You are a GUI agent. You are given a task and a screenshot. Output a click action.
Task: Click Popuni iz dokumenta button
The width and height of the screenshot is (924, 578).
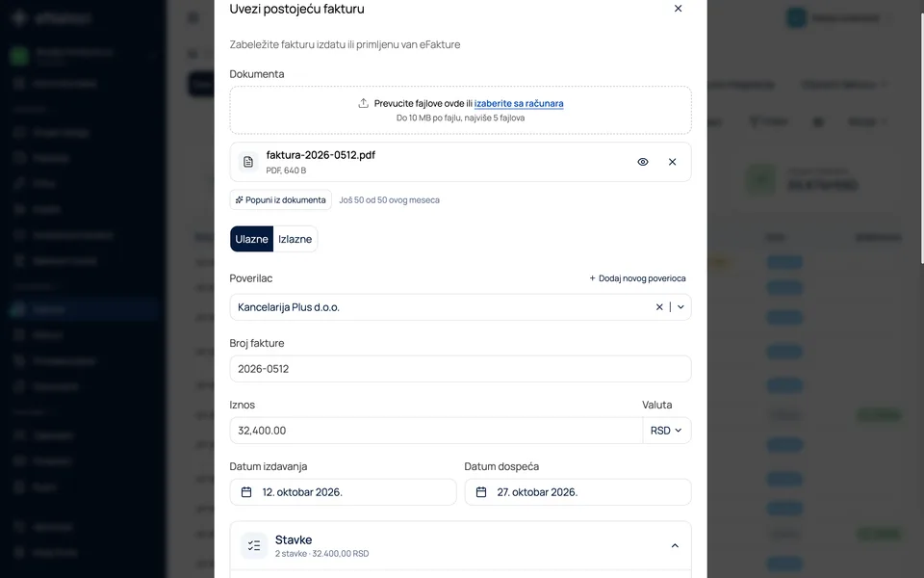280,200
